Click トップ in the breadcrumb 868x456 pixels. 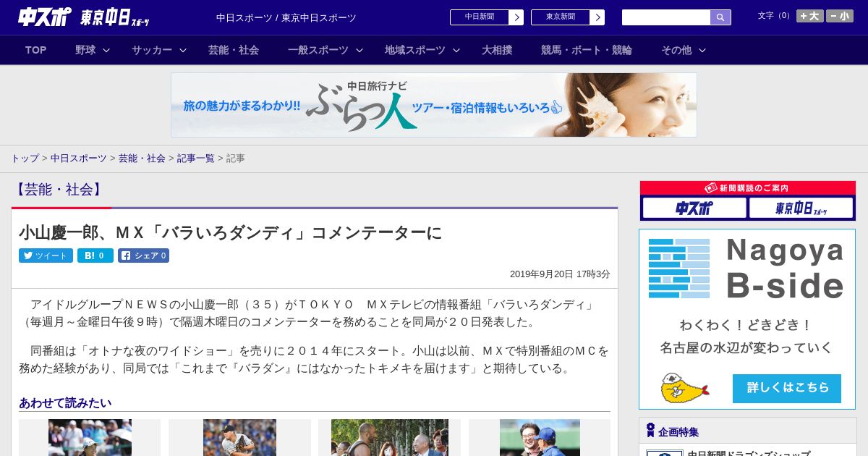[x=25, y=158]
